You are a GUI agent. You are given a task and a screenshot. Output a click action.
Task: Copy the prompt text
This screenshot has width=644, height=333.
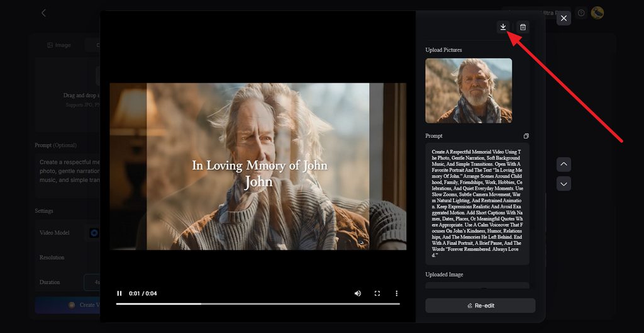(526, 136)
